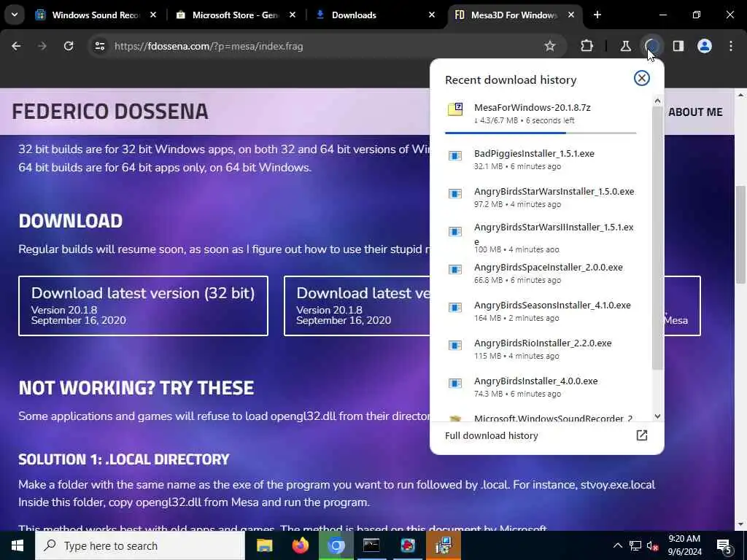Close the Recent download history popup

(x=641, y=78)
